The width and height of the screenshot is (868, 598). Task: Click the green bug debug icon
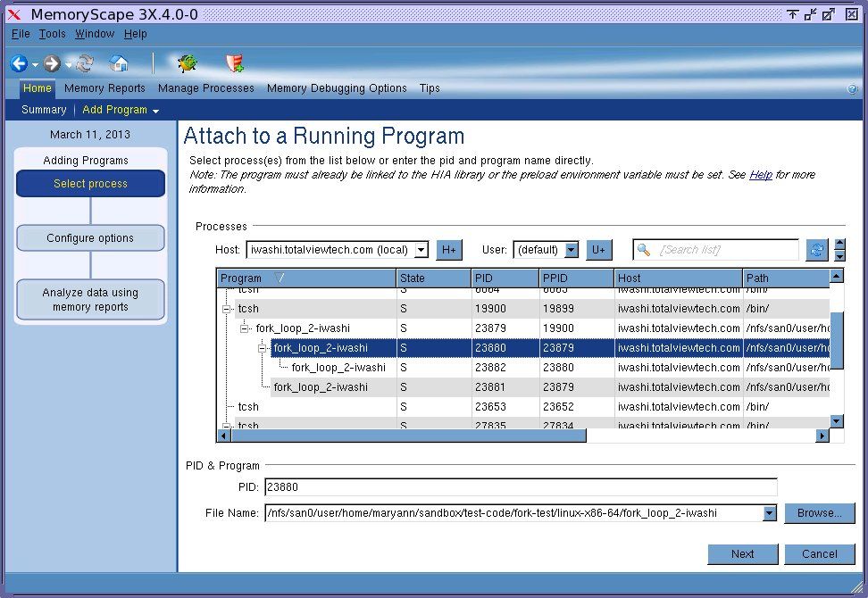click(x=188, y=63)
